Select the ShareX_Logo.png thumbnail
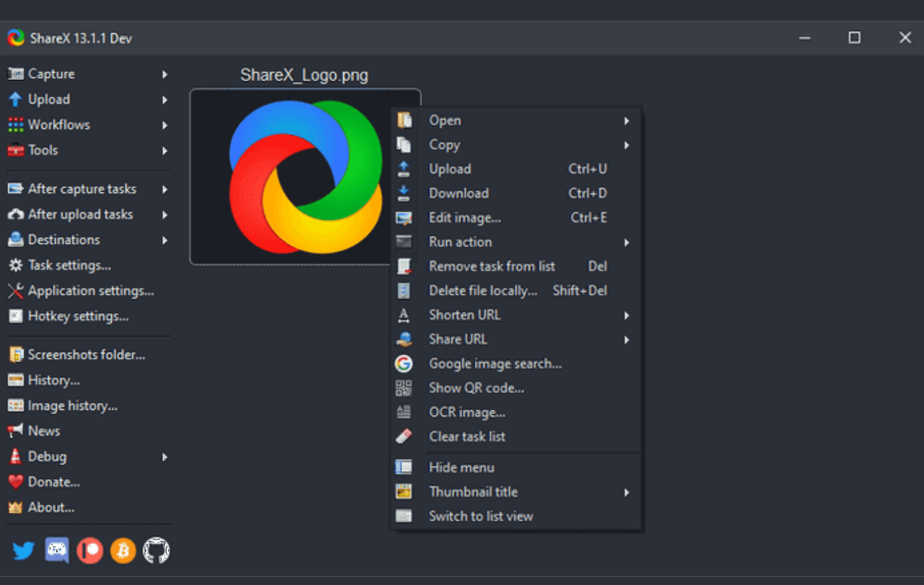The image size is (924, 585). point(289,177)
